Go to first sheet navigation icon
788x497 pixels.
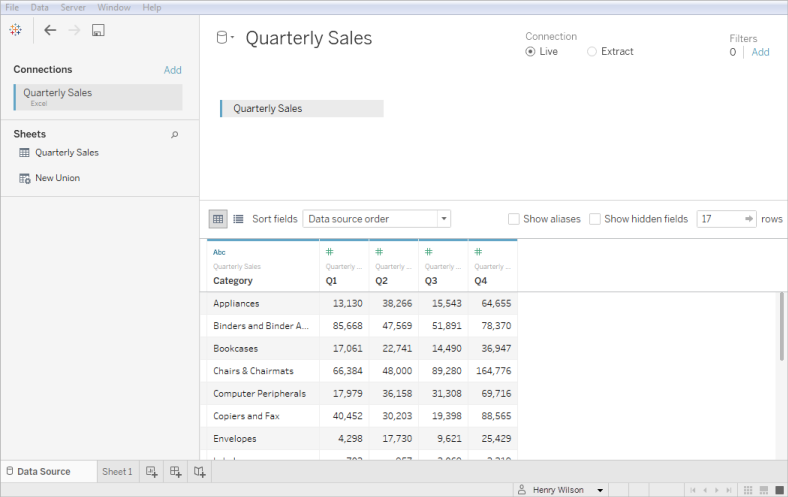693,490
